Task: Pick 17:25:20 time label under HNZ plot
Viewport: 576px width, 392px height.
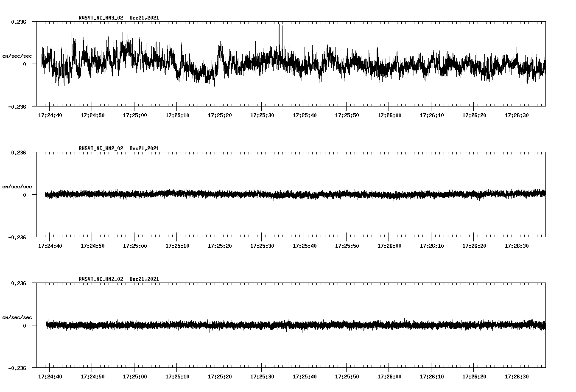Action: click(219, 376)
